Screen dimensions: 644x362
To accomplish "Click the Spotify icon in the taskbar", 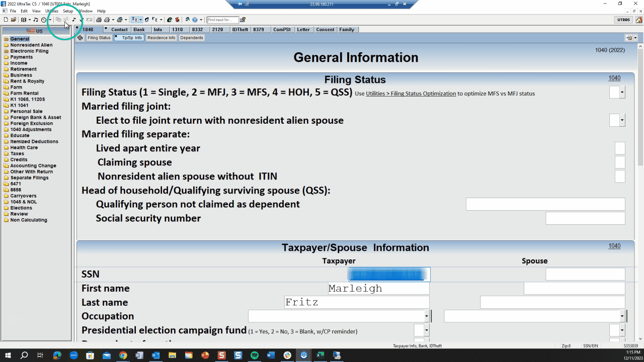I will coord(254,355).
